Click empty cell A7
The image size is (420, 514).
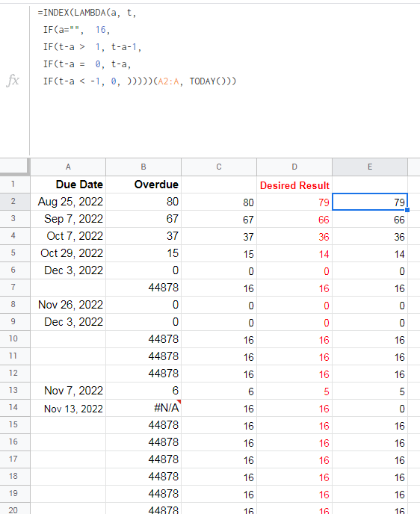click(x=68, y=288)
